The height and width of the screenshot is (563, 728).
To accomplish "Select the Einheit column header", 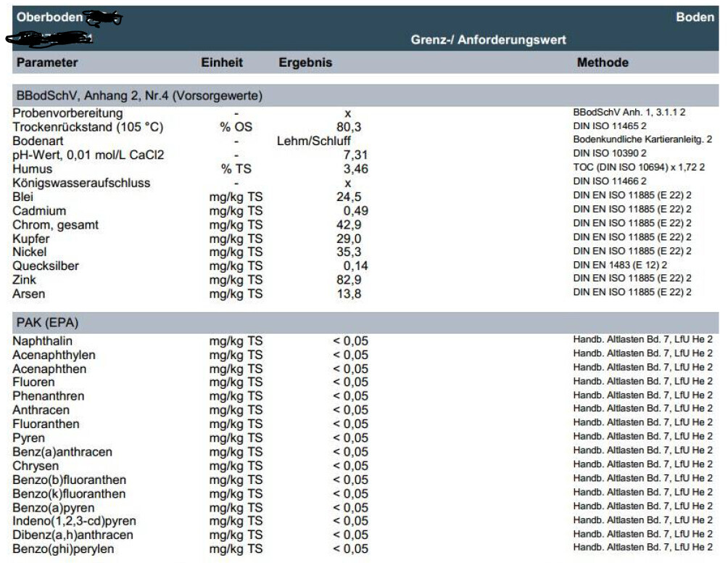I will tap(222, 62).
